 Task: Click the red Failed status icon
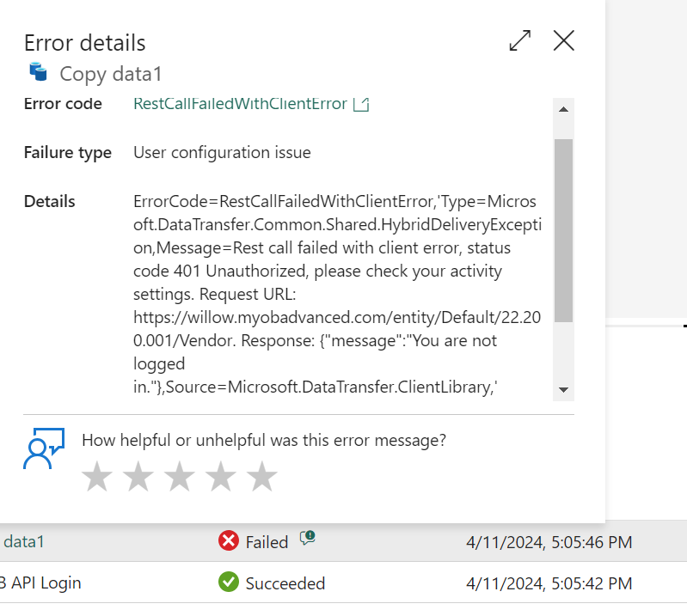click(x=228, y=540)
